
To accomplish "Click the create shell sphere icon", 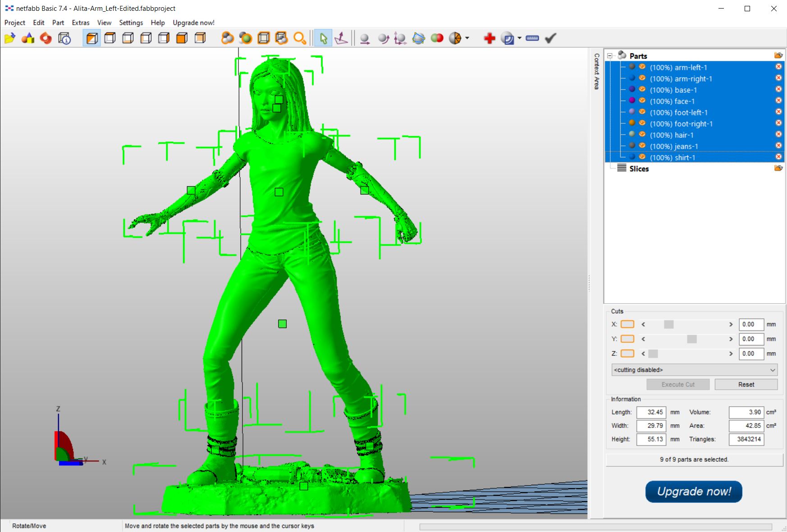I will [x=508, y=38].
